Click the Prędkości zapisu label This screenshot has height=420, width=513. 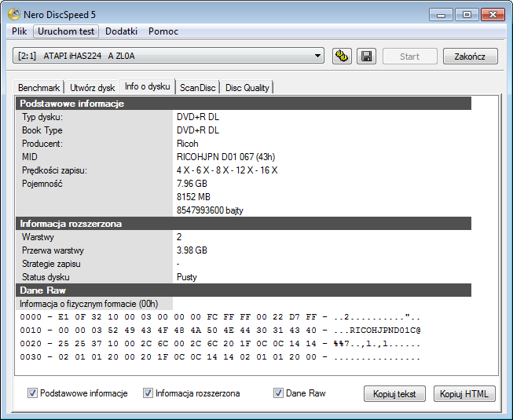pos(54,170)
